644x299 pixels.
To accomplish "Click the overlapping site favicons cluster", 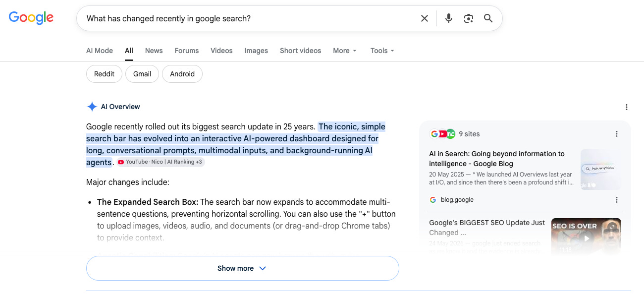I will point(442,134).
